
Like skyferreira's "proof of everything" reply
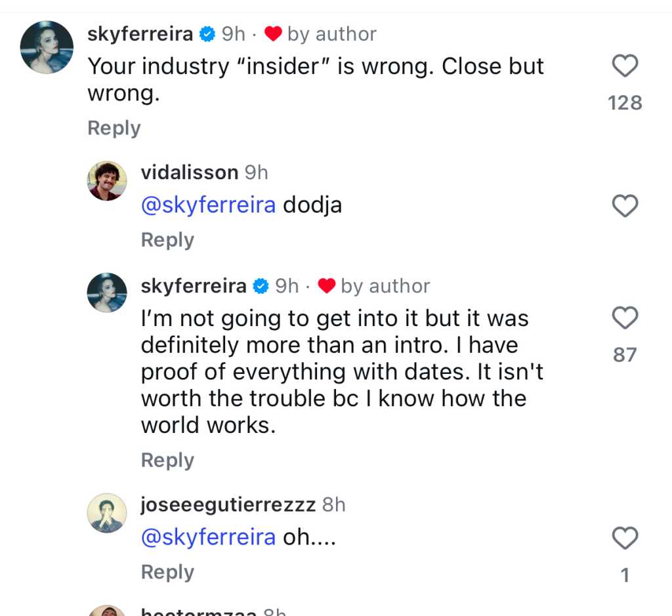point(625,318)
